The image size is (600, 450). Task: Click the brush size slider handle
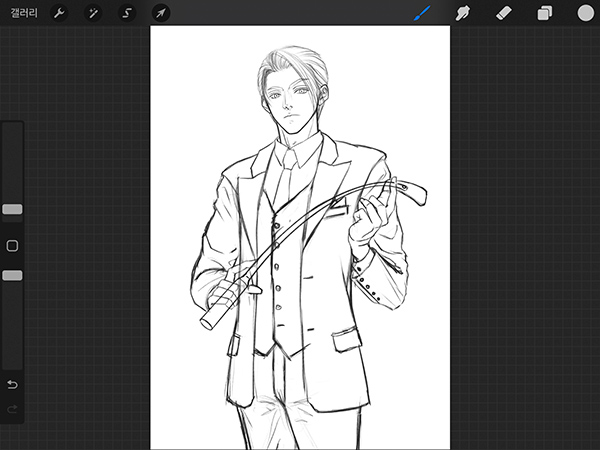[x=12, y=209]
